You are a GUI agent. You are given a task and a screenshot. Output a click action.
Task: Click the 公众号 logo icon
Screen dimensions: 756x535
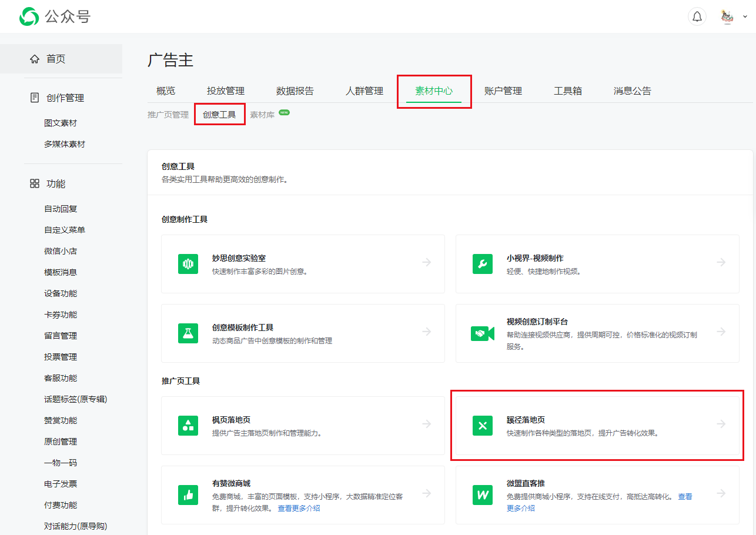[29, 16]
